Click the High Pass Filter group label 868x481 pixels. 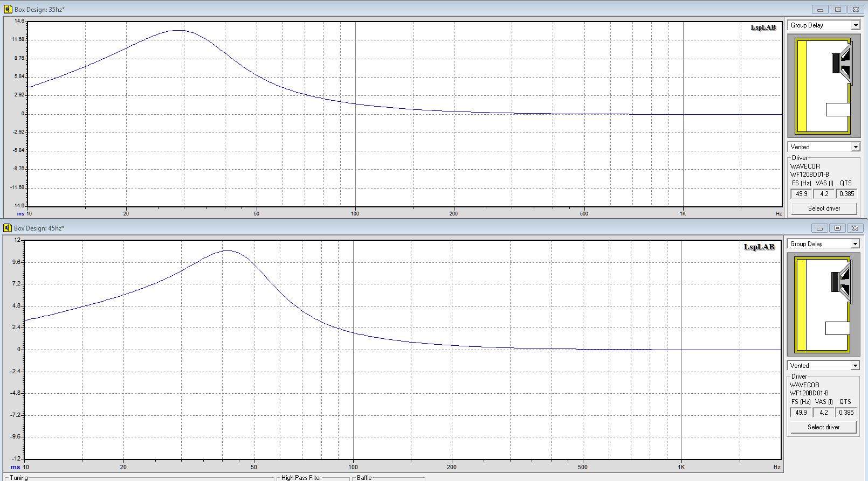click(x=301, y=478)
